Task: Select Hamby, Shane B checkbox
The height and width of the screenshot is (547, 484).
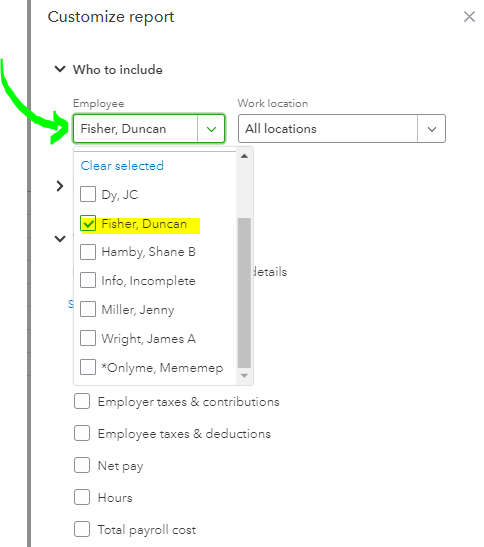Action: coord(88,252)
